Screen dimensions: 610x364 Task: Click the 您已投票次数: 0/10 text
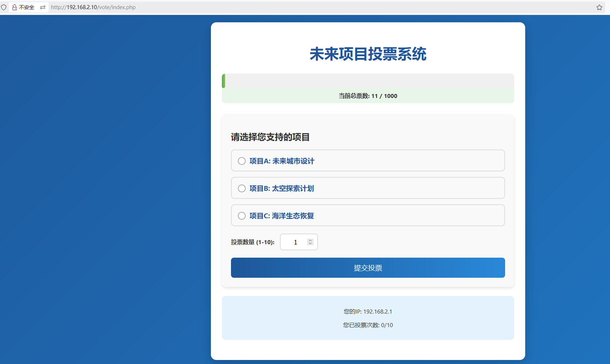pyautogui.click(x=368, y=325)
